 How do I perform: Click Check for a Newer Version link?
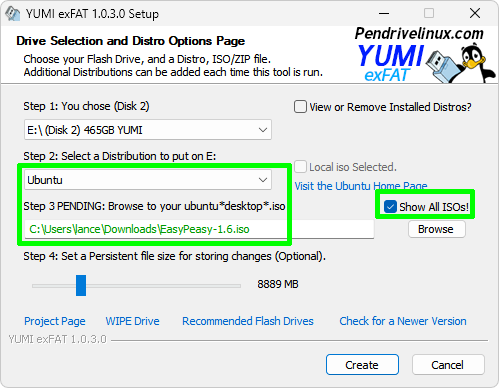point(403,321)
